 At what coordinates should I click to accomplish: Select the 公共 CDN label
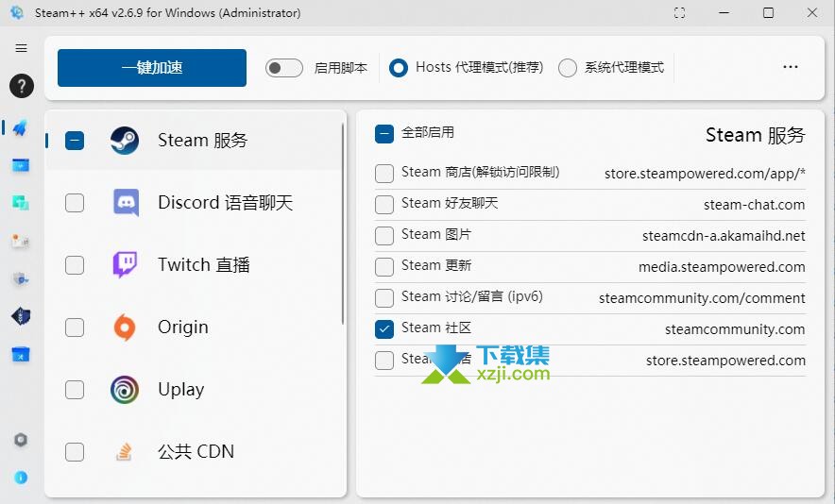(x=196, y=452)
